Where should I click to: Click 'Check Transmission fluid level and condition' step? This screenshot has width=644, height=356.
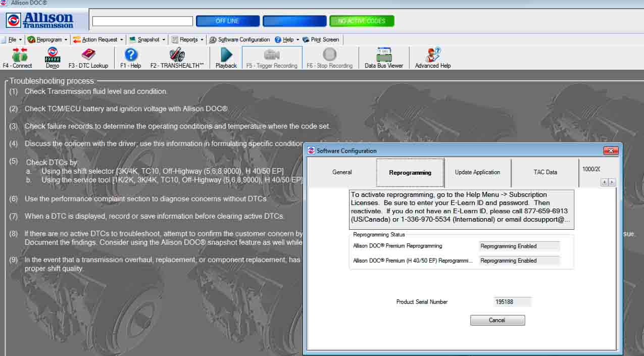tap(96, 91)
